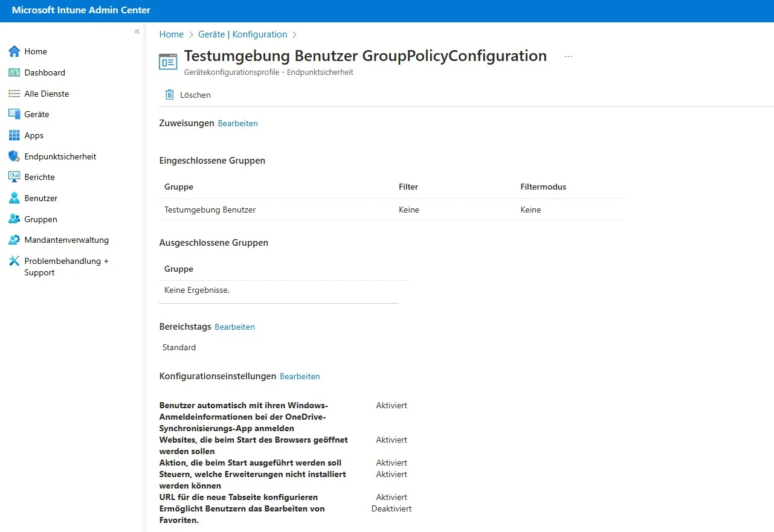This screenshot has height=532, width=774.
Task: Edit Bereichstags via Bearbeiten link
Action: coord(234,327)
